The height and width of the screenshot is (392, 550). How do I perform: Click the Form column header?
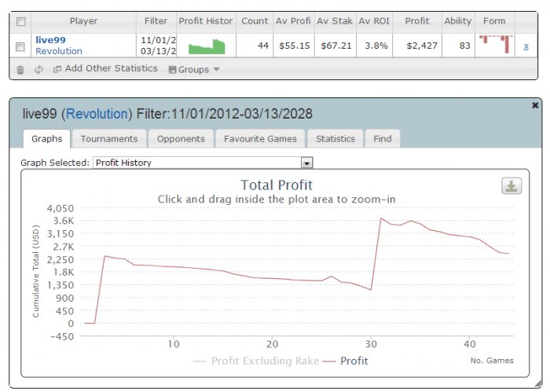point(494,21)
